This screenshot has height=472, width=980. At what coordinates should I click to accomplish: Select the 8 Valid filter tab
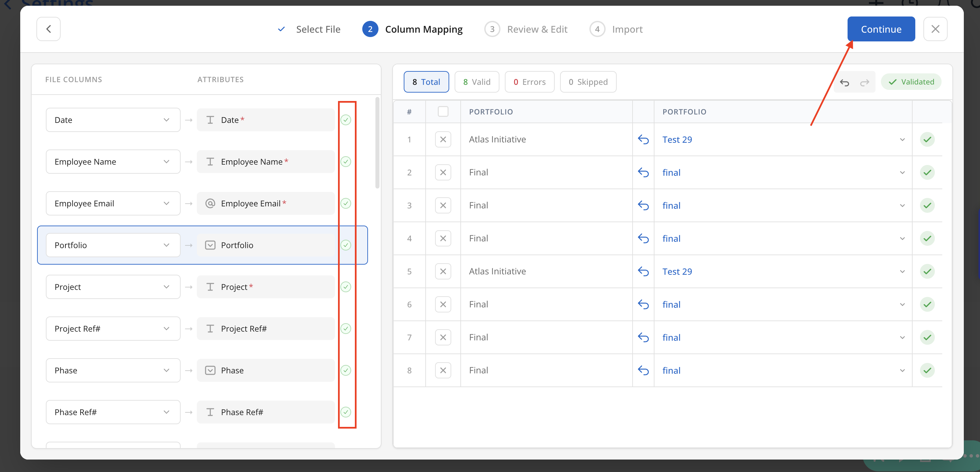tap(477, 82)
